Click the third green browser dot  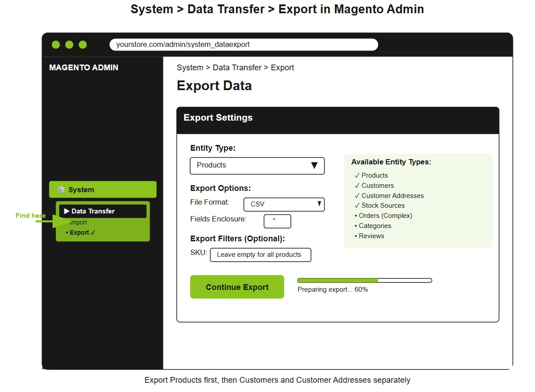click(x=83, y=45)
